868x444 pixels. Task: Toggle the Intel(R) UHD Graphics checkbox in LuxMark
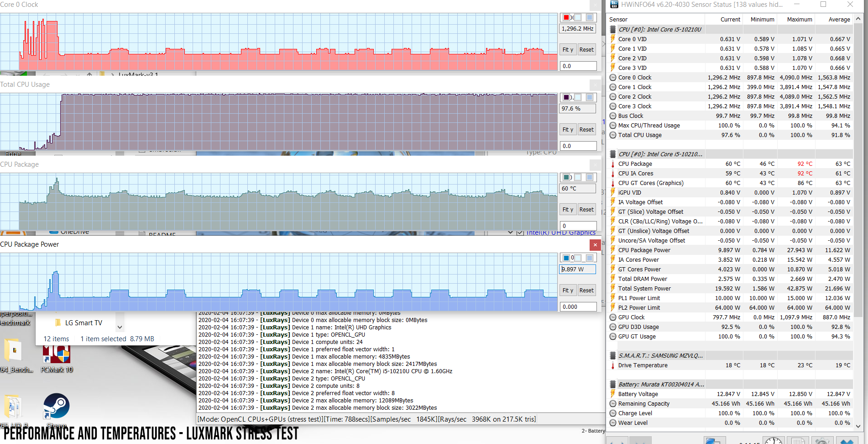pos(520,233)
